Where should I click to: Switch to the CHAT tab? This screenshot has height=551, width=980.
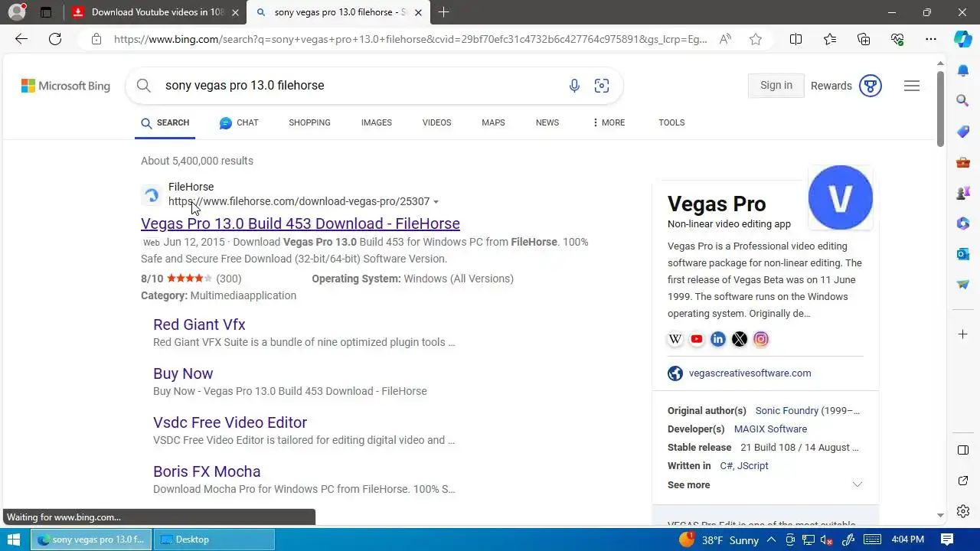point(239,122)
